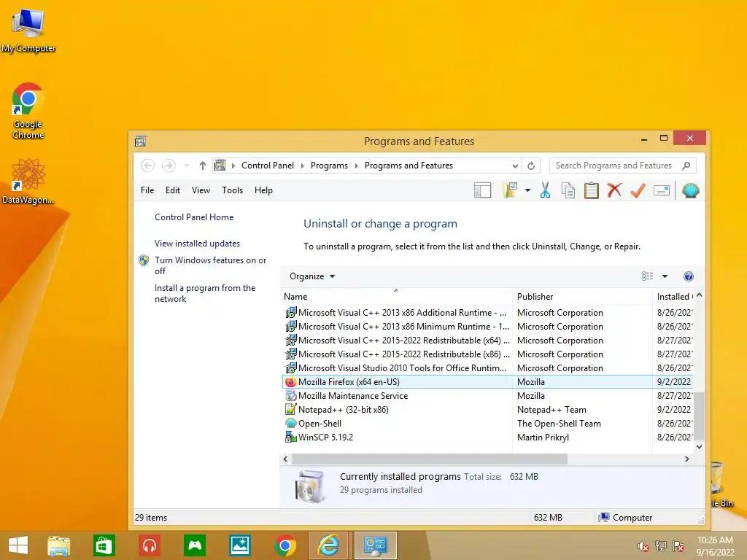Expand arrow after Programs breadcrumb
The image size is (747, 560).
(356, 166)
